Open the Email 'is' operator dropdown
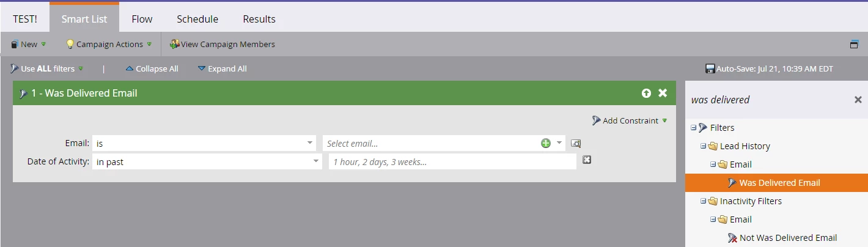 (204, 143)
